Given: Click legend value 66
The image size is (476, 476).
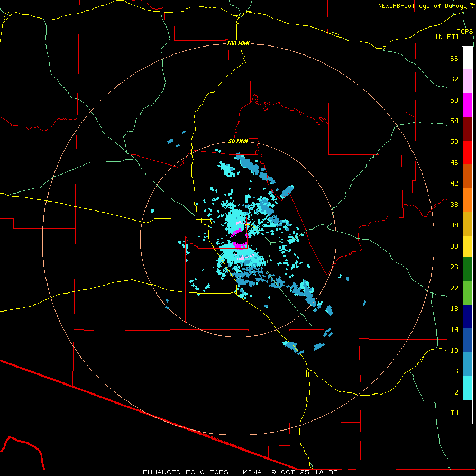Looking at the screenshot, I should 454,58.
